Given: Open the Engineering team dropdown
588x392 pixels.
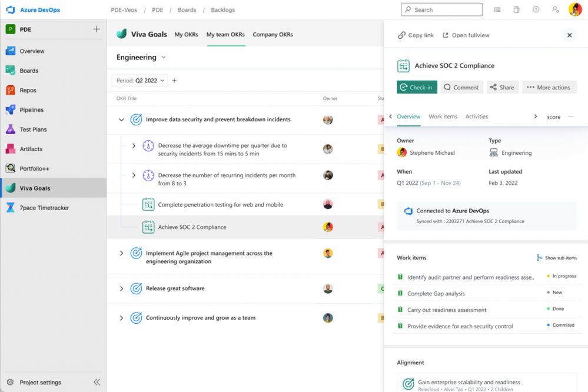Looking at the screenshot, I should pyautogui.click(x=141, y=57).
